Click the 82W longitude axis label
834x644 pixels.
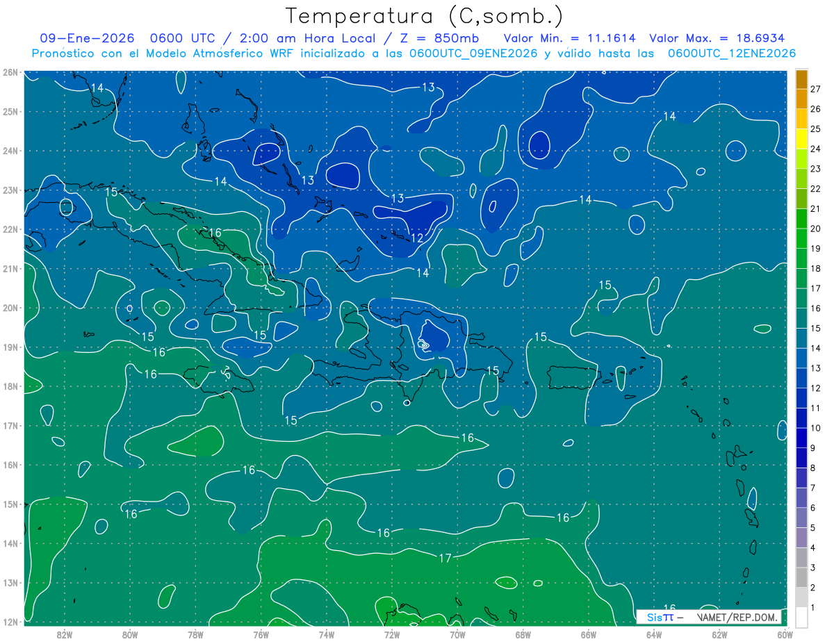(64, 634)
